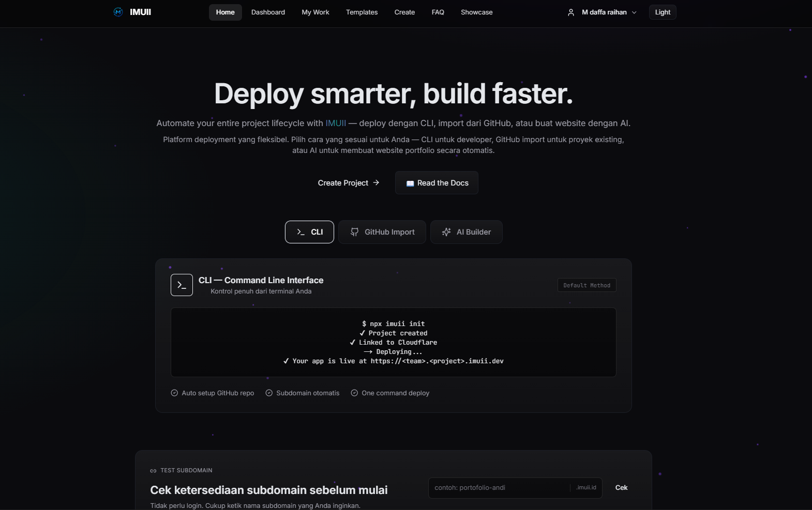Click the Default Method badge
This screenshot has height=510, width=812.
pyautogui.click(x=587, y=285)
